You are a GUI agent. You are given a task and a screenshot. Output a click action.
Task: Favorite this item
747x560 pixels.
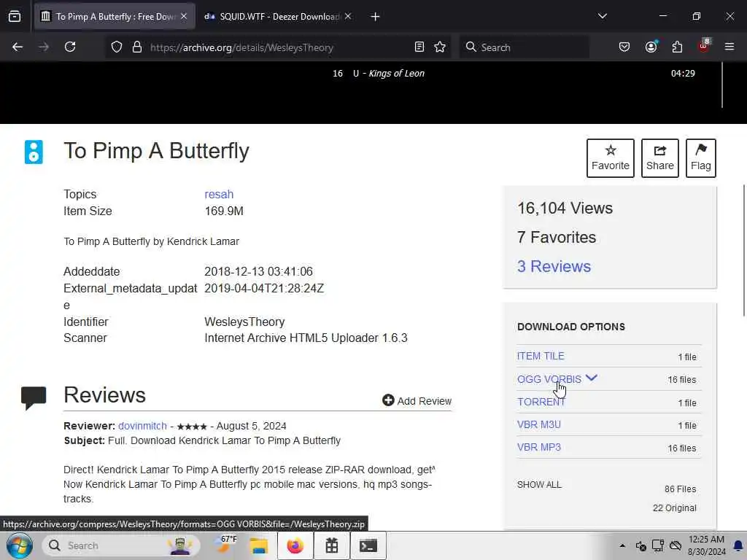pyautogui.click(x=611, y=158)
